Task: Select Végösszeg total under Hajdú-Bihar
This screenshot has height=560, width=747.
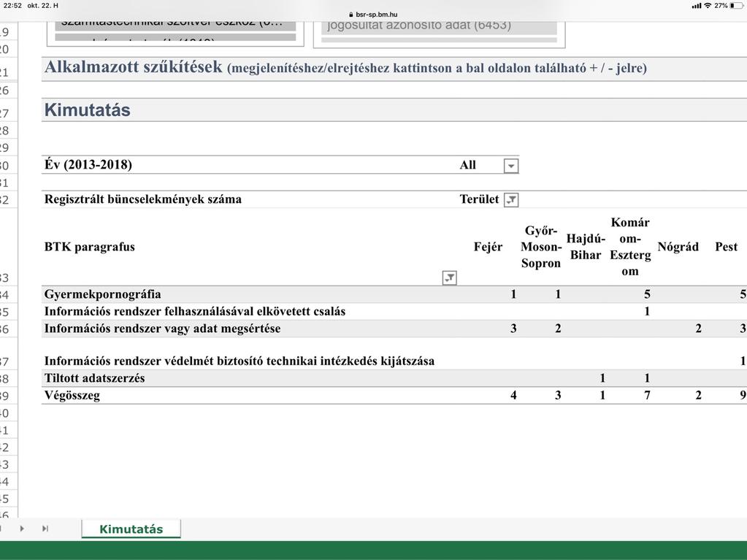Action: (602, 395)
